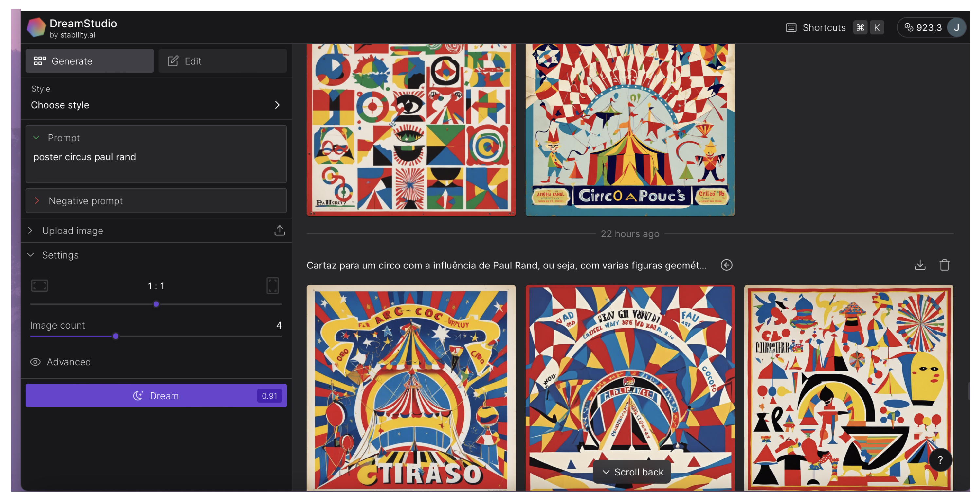Delete the Cartaz circus generation
The width and height of the screenshot is (980, 501).
click(x=944, y=265)
